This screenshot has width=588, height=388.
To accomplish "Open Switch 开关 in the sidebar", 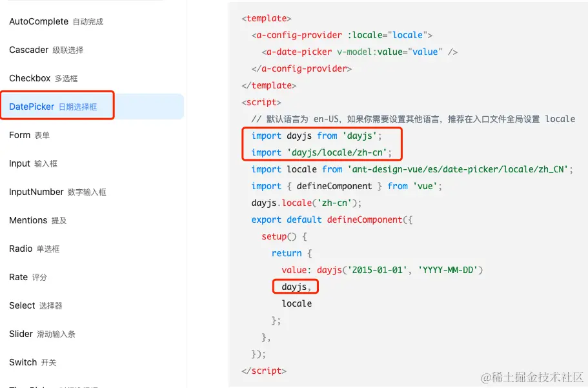I will (33, 362).
